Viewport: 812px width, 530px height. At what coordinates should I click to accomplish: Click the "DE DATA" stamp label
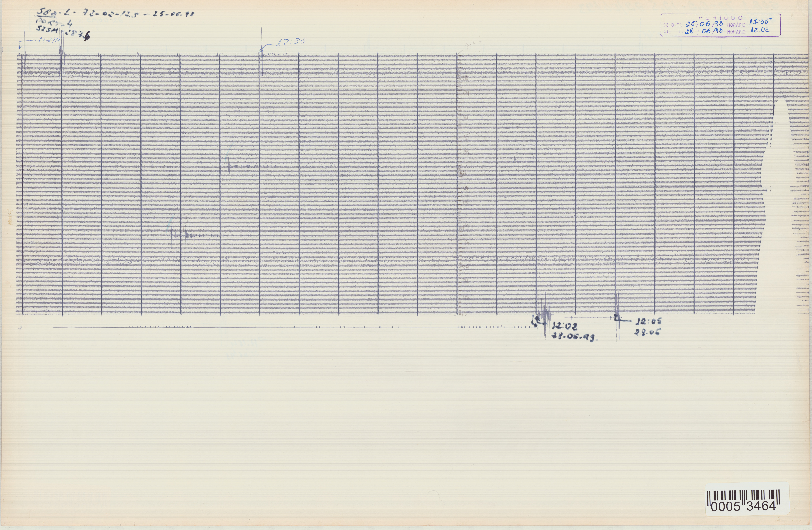coord(673,25)
